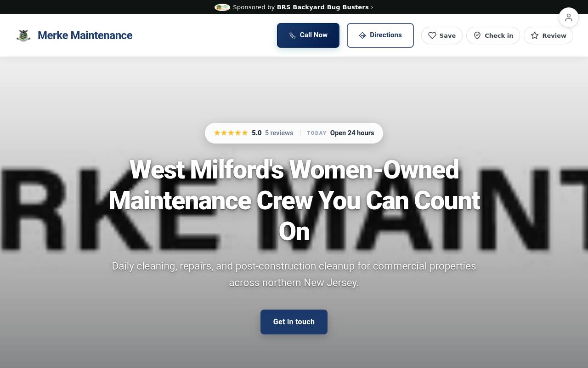Click the Call Now button

(x=308, y=35)
